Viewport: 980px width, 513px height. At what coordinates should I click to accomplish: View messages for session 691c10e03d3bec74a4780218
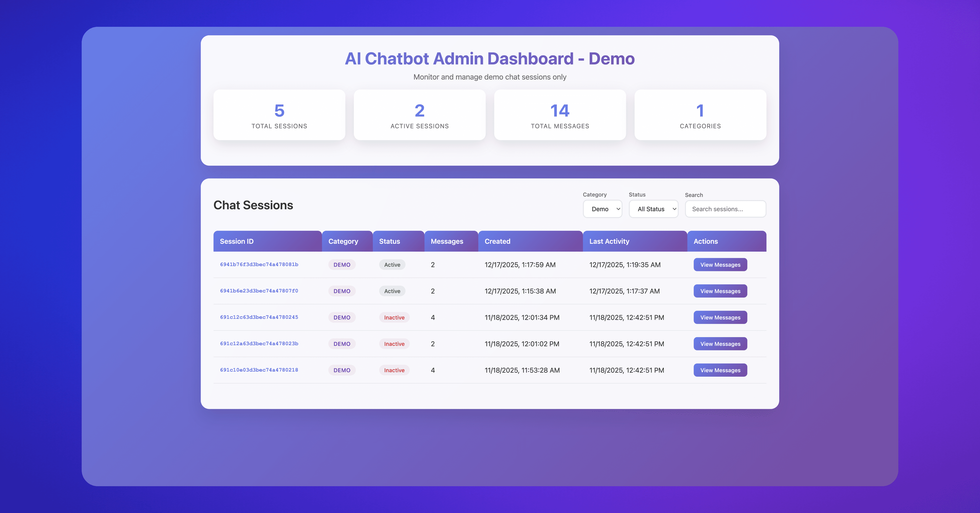[720, 370]
